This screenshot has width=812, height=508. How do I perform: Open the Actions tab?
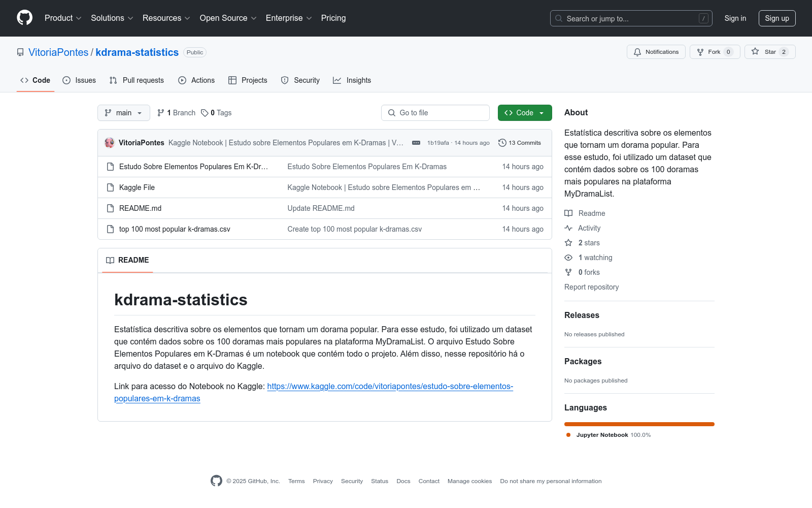click(196, 80)
